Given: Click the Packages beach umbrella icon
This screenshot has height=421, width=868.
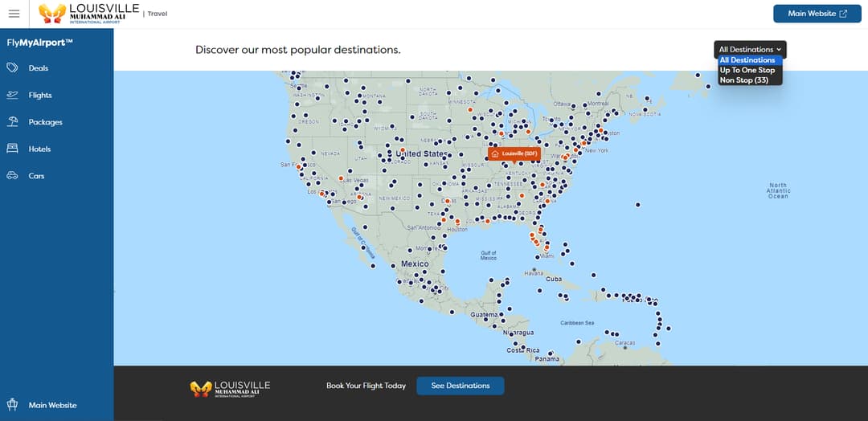Looking at the screenshot, I should [x=12, y=121].
